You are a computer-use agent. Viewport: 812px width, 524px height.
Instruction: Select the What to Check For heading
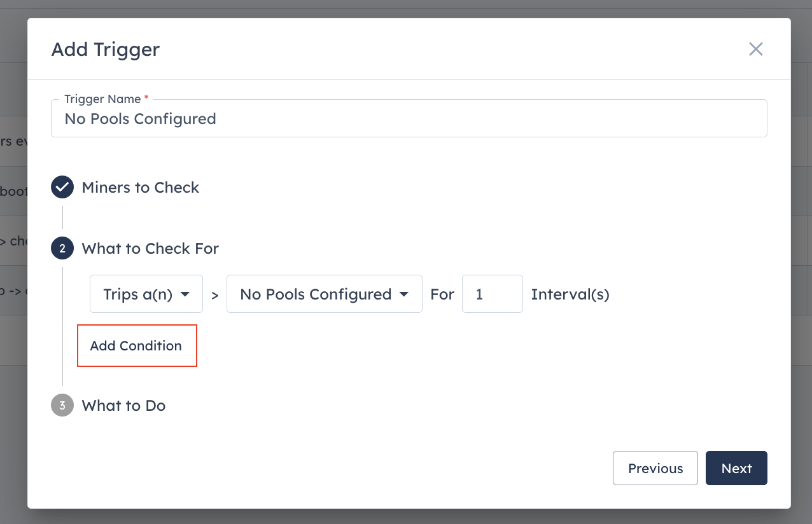click(x=150, y=249)
